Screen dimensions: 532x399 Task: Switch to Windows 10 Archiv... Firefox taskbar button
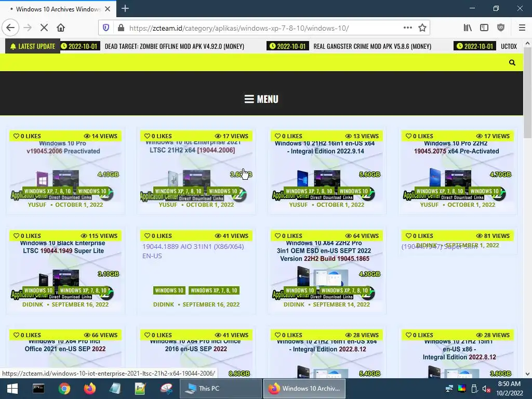pos(304,389)
